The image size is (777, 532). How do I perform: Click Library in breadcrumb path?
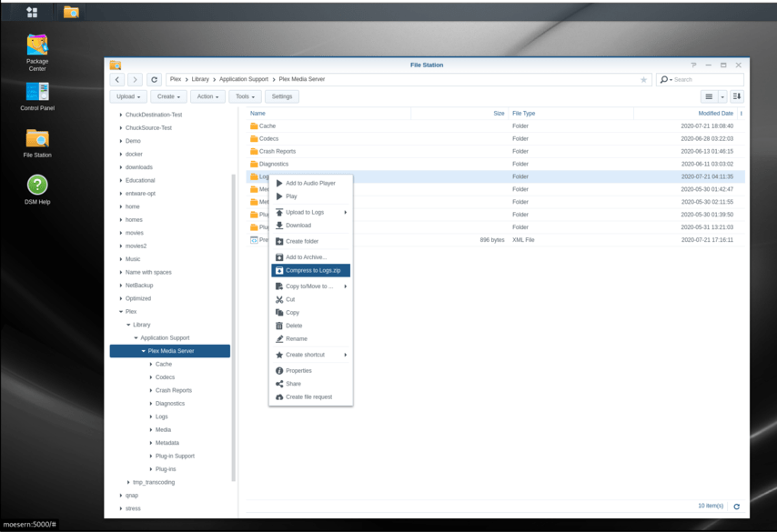(200, 79)
